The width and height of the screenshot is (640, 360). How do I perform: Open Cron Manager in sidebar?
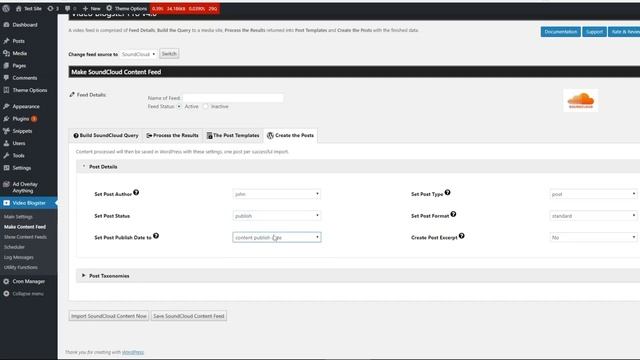click(28, 282)
